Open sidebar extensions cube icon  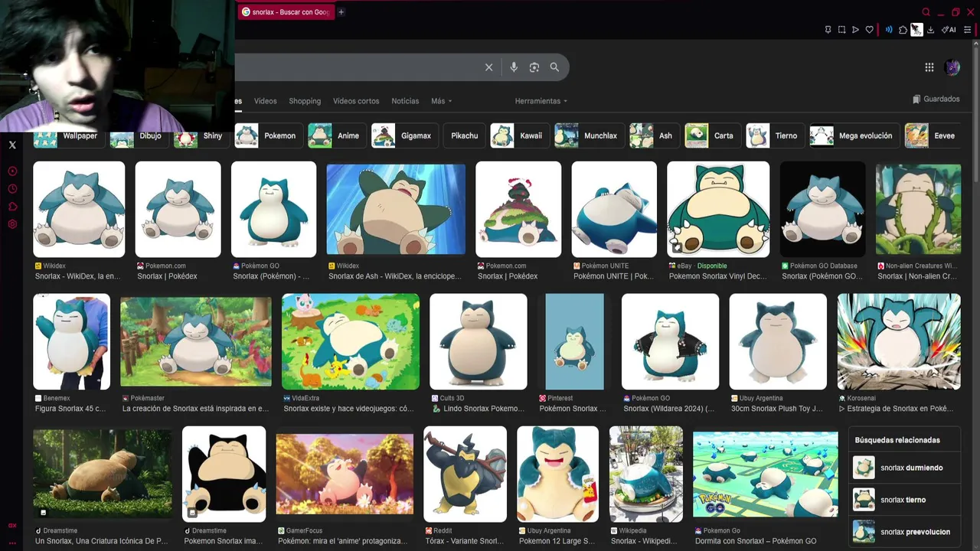[12, 207]
